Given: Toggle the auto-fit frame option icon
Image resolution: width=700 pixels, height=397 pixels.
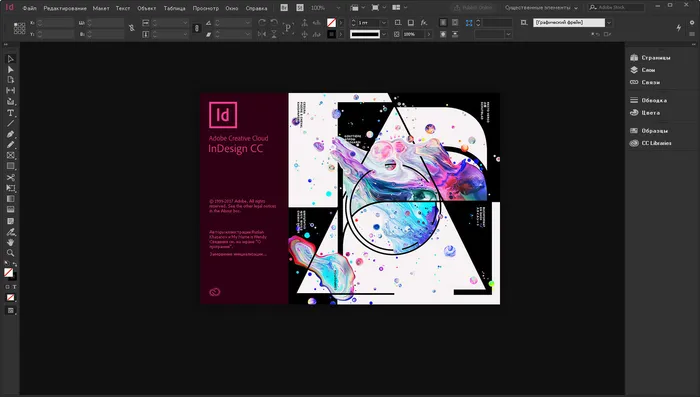Looking at the screenshot, I should tap(469, 23).
